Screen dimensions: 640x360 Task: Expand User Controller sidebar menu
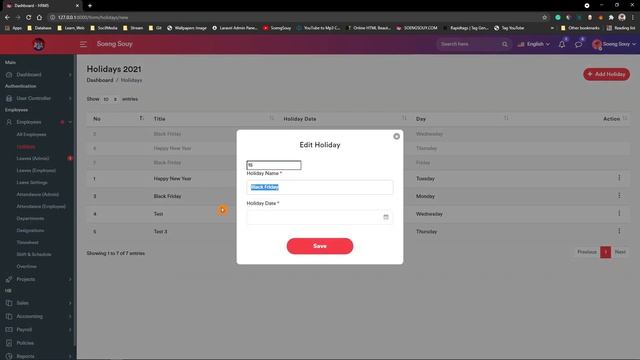point(38,98)
